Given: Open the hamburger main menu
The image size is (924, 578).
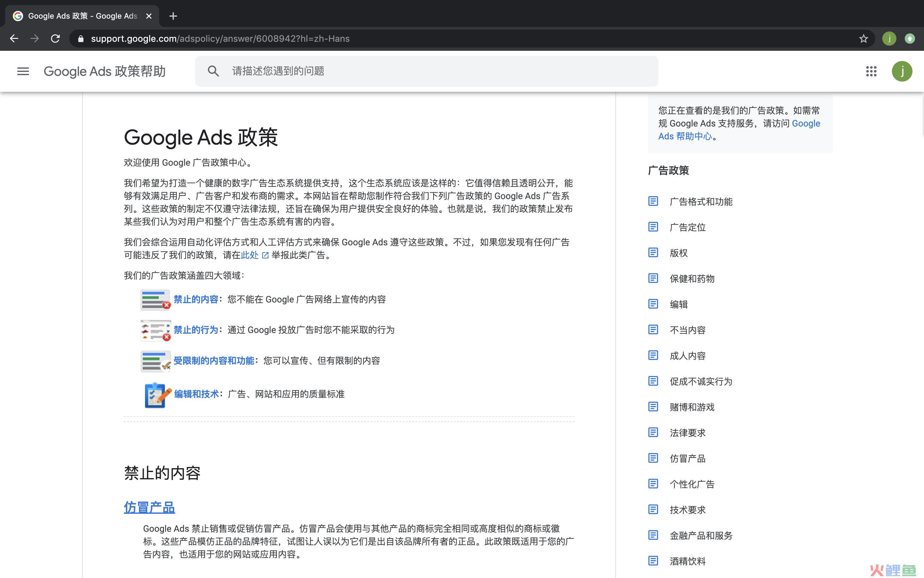Looking at the screenshot, I should click(23, 71).
